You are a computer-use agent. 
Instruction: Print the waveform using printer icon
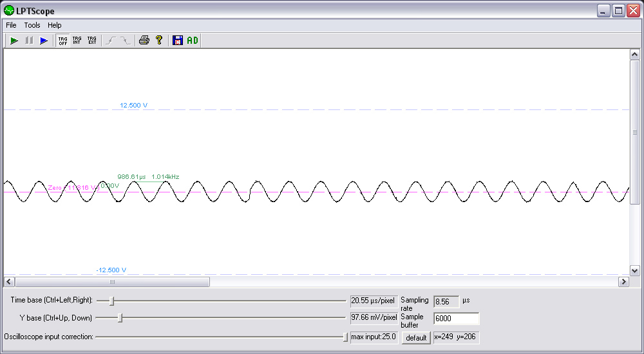[x=144, y=41]
